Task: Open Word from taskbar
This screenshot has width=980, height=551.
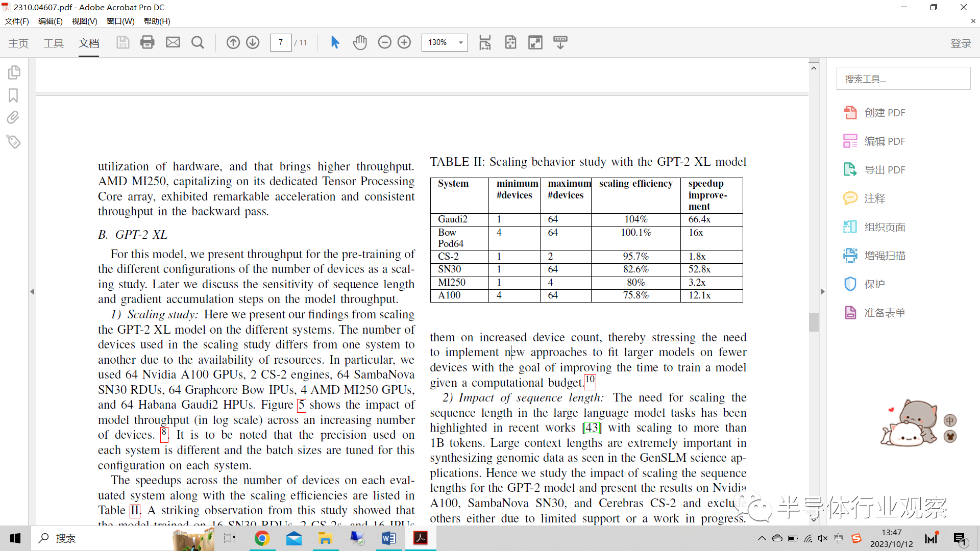Action: [x=388, y=538]
